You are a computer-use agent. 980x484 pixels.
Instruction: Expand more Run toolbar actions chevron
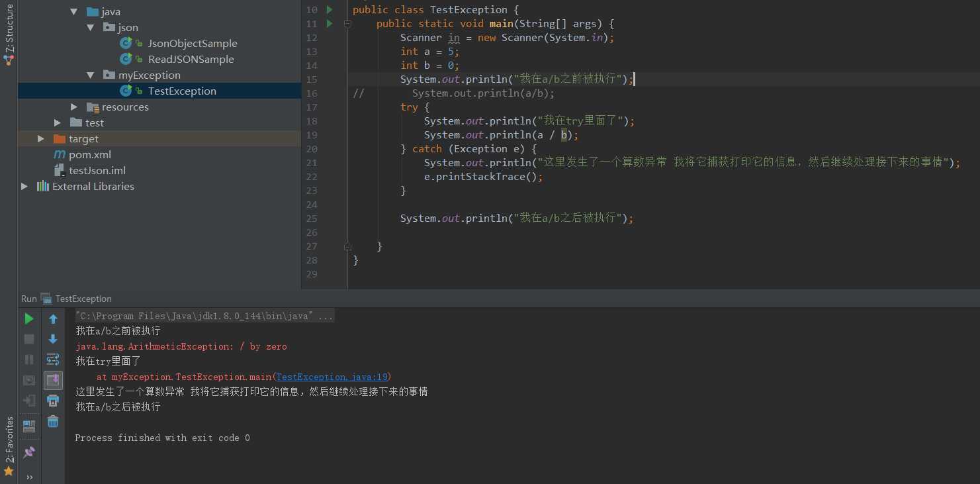pos(29,477)
